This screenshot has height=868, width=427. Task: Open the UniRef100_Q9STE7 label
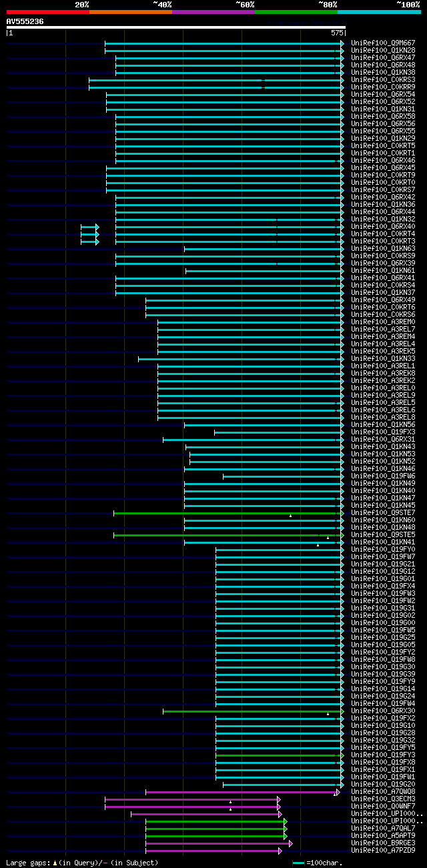click(383, 513)
